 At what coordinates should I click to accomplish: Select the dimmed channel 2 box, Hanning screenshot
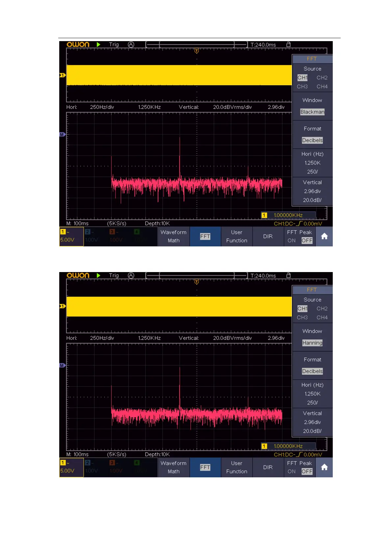(x=96, y=467)
